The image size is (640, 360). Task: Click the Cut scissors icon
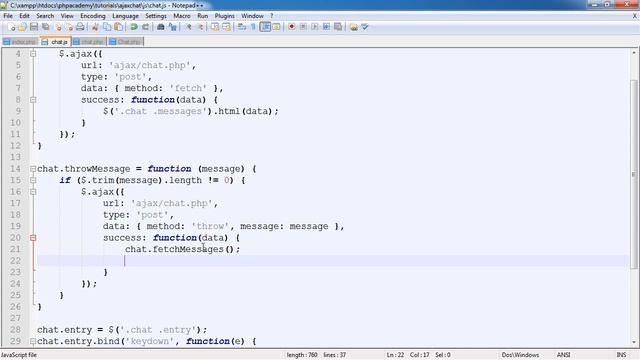(x=95, y=27)
